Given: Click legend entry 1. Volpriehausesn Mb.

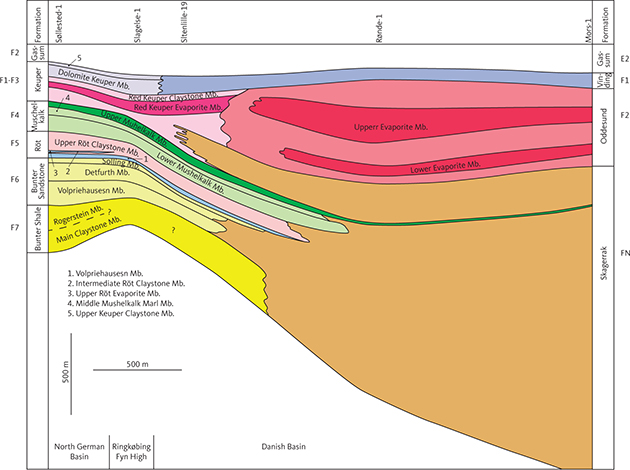Looking at the screenshot, I should pos(105,274).
